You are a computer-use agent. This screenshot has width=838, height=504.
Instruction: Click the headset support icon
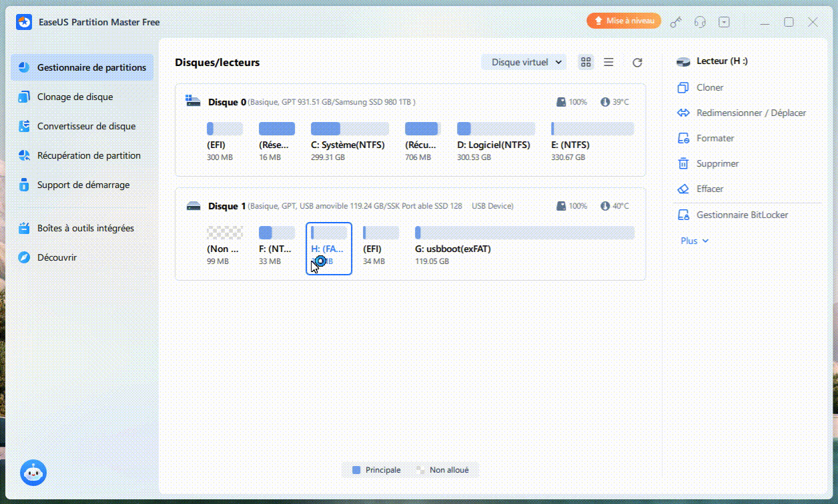tap(700, 22)
